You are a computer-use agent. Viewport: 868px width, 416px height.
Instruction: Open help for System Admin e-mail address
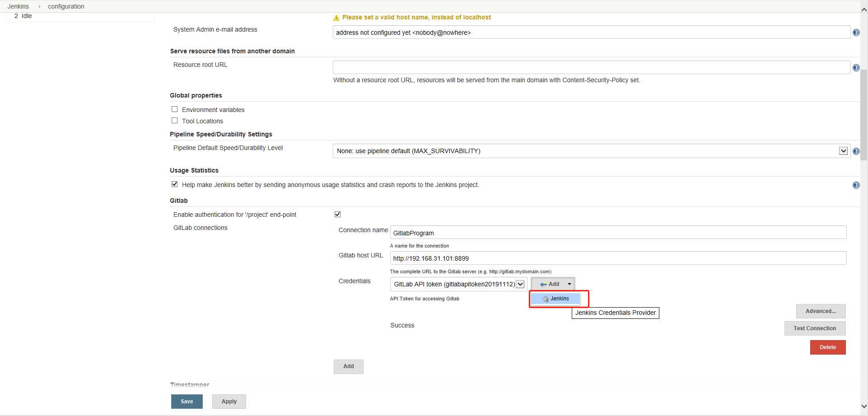pos(856,33)
